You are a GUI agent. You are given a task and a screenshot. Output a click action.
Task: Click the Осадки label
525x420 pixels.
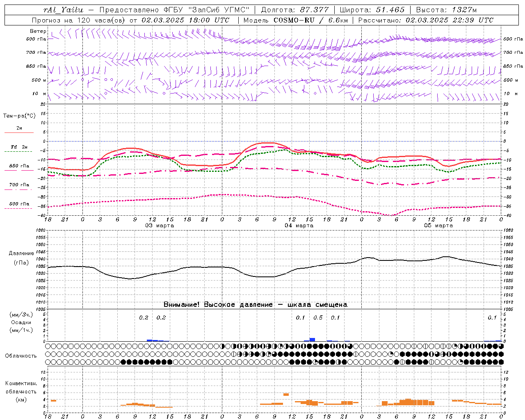click(21, 322)
